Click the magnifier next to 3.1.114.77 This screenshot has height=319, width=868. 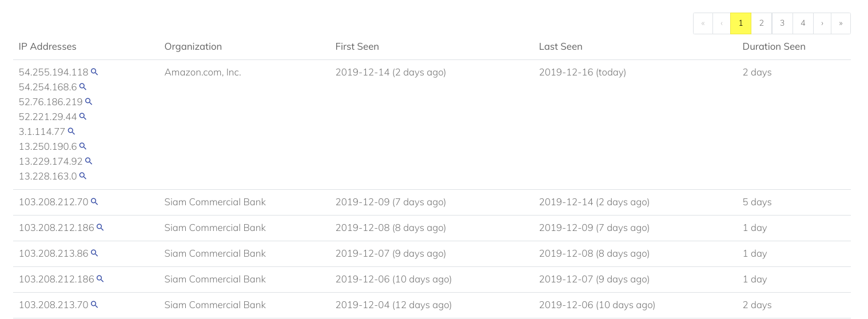[x=71, y=131]
